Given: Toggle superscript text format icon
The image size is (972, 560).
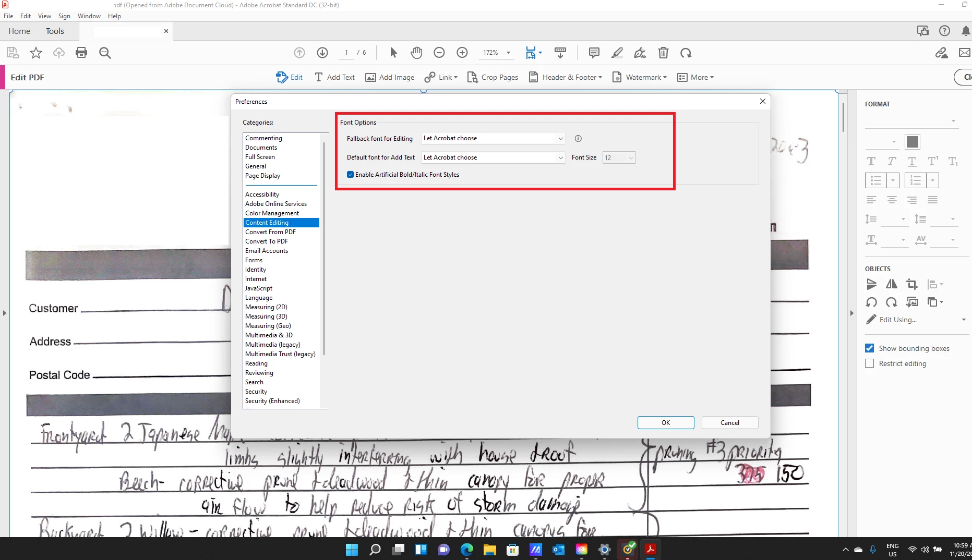Looking at the screenshot, I should (933, 162).
